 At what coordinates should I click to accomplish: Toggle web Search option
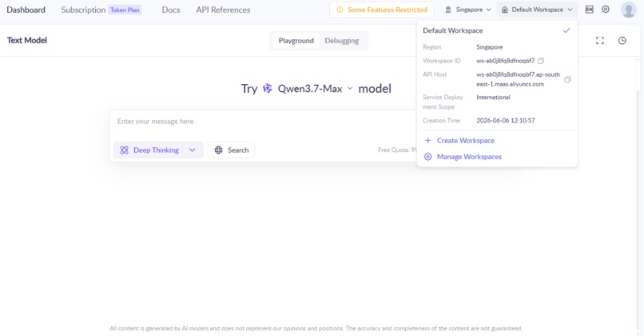pos(231,150)
